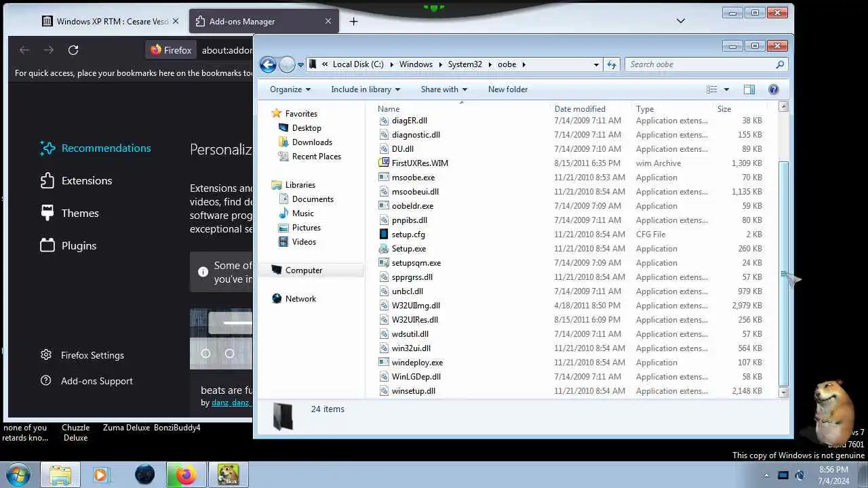Click the Firefox taskbar icon

pyautogui.click(x=185, y=474)
